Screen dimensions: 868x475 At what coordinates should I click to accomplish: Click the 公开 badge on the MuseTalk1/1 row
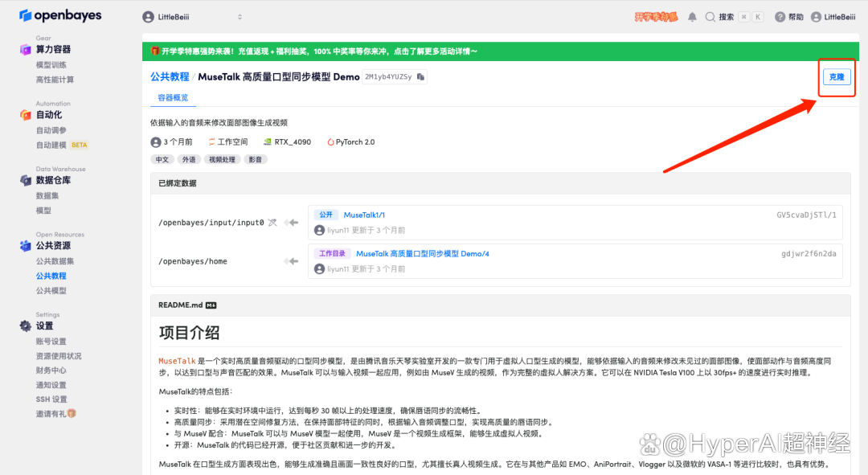(326, 215)
